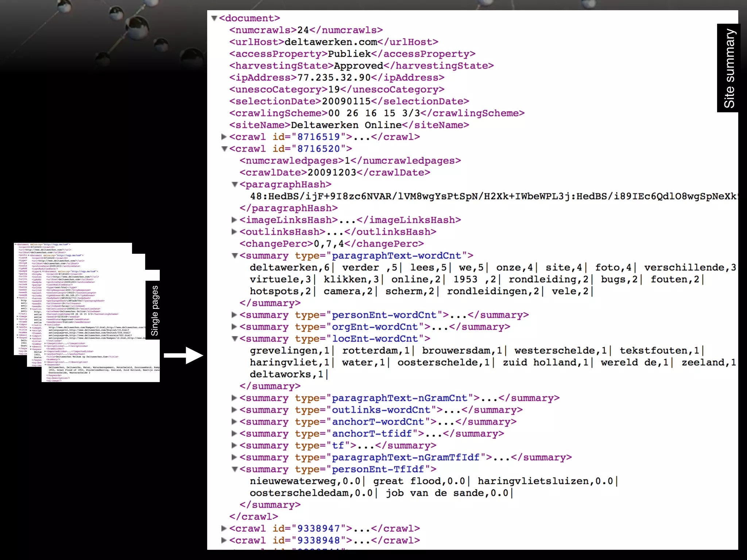This screenshot has width=747, height=560.
Task: Expand orgEnt-wordCnt summary node
Action: pyautogui.click(x=235, y=327)
